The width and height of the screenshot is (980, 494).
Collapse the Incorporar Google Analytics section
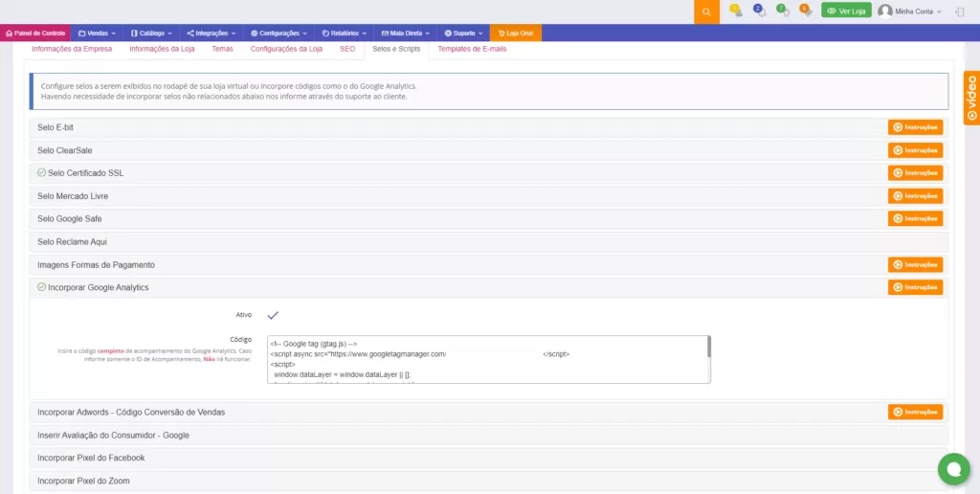pyautogui.click(x=489, y=287)
